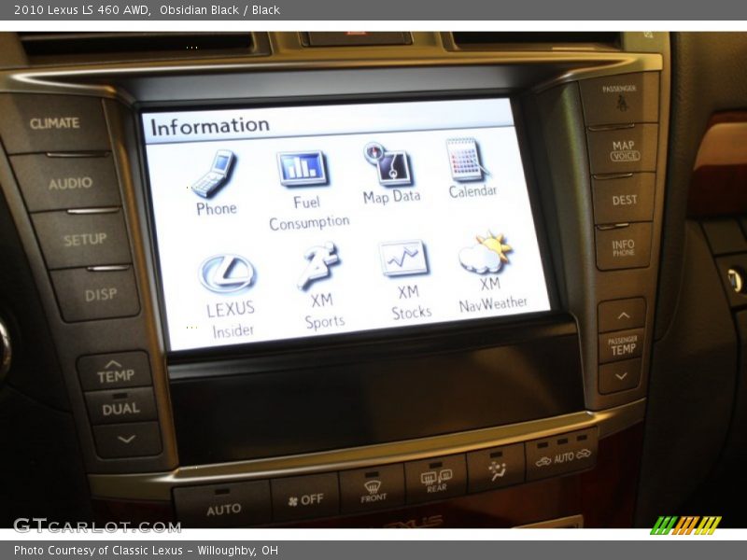Toggle REAR window defogger

click(436, 479)
